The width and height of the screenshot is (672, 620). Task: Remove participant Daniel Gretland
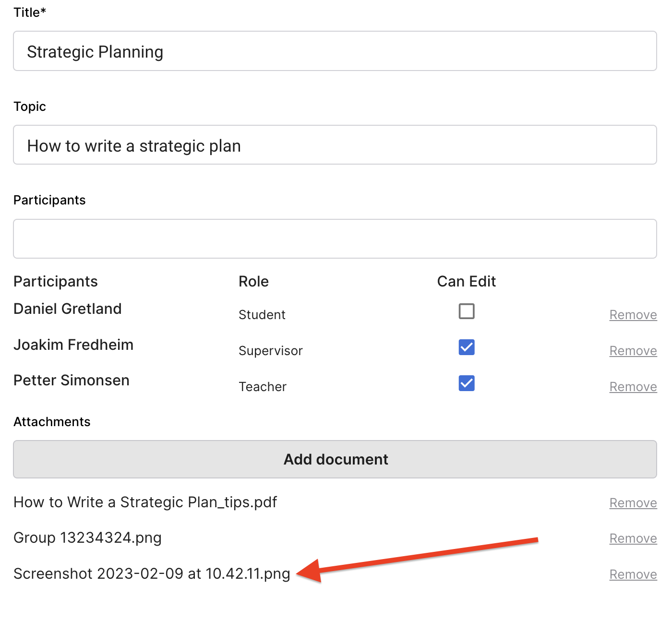(x=633, y=315)
